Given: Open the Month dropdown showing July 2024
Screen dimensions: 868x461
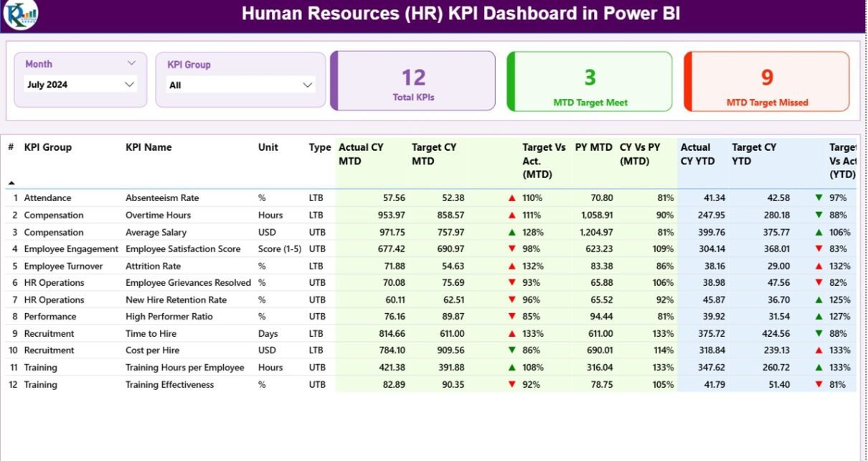Looking at the screenshot, I should tap(80, 85).
